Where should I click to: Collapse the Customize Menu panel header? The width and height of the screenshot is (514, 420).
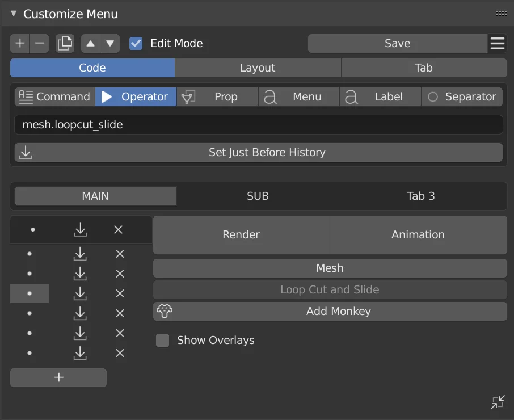click(x=12, y=12)
